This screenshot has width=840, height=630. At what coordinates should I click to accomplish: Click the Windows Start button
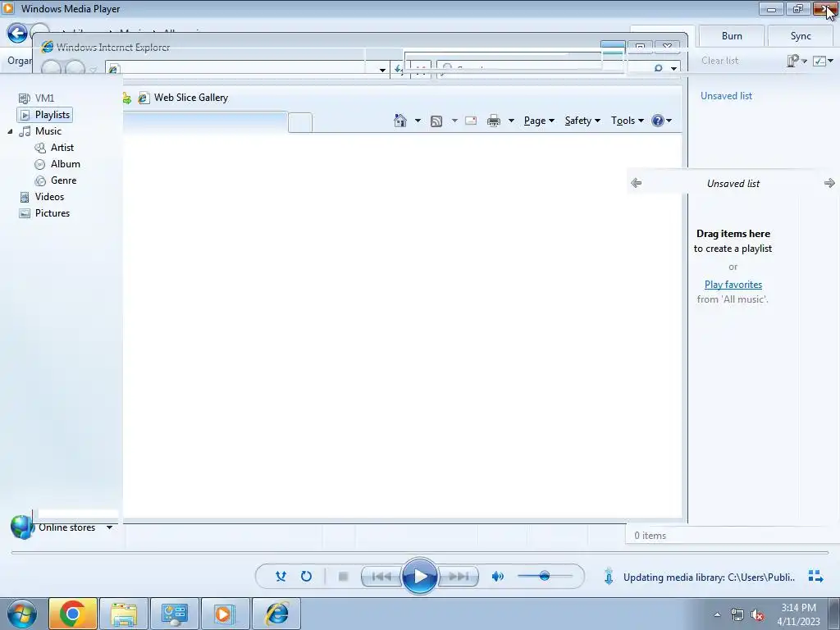click(x=22, y=614)
